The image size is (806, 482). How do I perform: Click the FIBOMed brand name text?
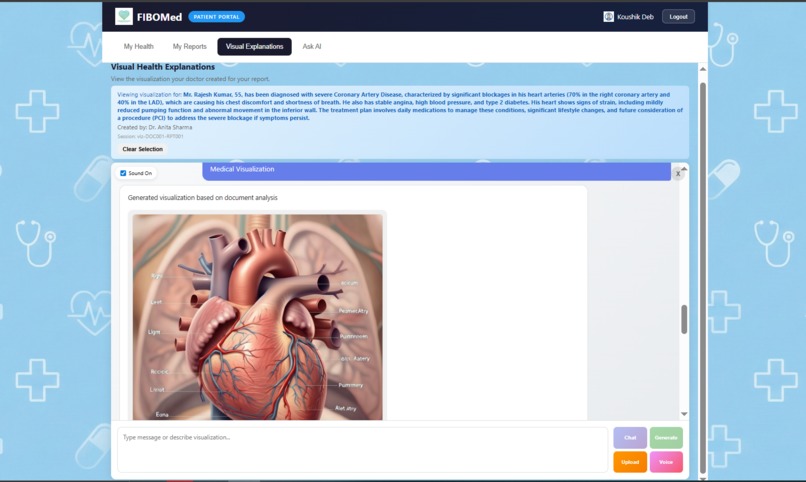tap(159, 17)
